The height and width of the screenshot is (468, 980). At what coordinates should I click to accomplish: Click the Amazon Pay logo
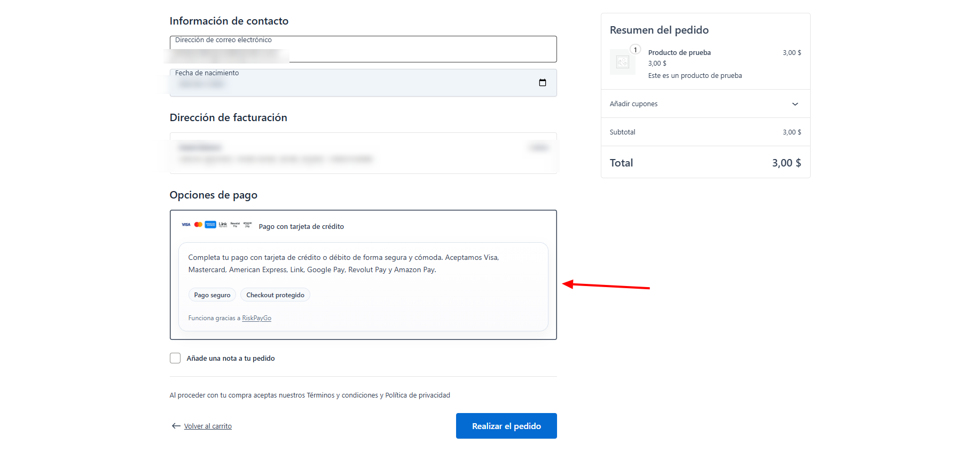click(247, 225)
